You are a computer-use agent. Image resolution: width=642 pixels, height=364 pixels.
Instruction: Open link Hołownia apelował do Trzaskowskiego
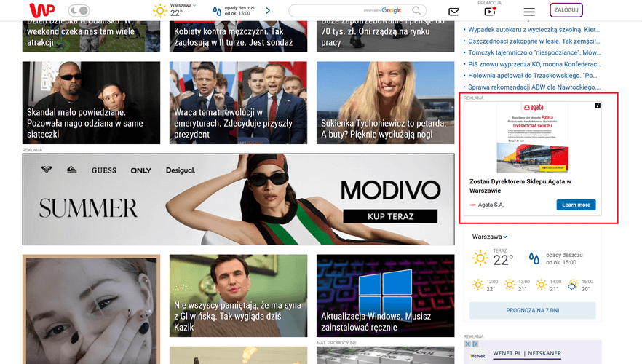532,75
